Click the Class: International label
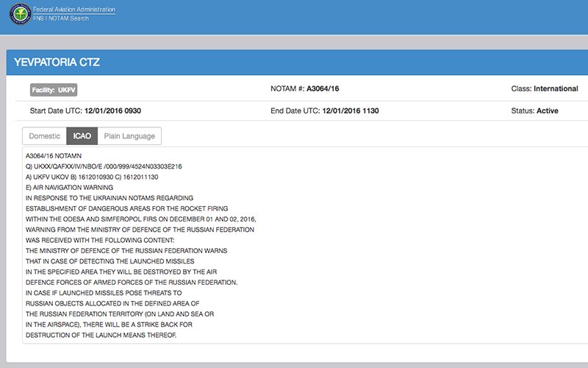The height and width of the screenshot is (368, 588). [545, 88]
